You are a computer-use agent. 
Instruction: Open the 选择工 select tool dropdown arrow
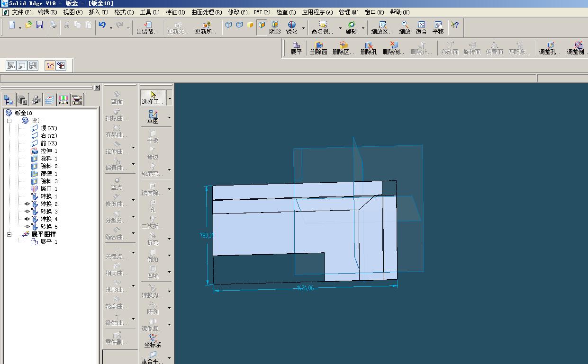pyautogui.click(x=170, y=98)
